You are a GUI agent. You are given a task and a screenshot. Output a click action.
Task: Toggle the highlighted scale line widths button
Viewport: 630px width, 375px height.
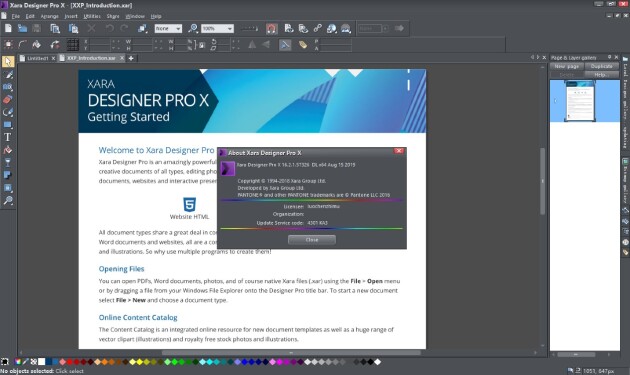[285, 45]
